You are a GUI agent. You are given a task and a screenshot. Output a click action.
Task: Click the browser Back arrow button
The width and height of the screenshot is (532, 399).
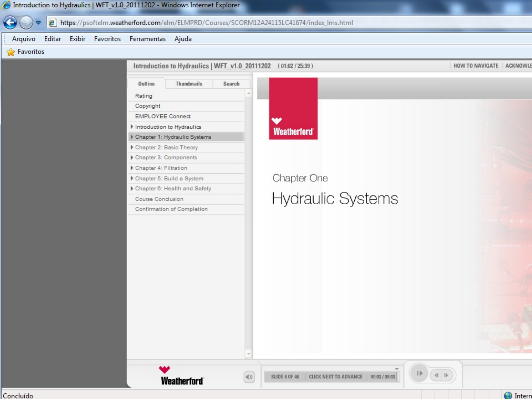coord(10,23)
